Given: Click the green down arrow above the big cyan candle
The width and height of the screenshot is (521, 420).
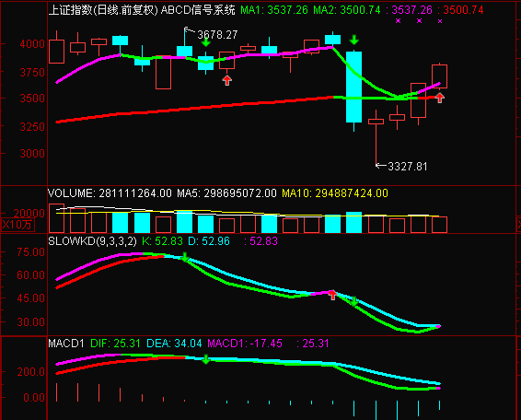Looking at the screenshot, I should (x=354, y=40).
